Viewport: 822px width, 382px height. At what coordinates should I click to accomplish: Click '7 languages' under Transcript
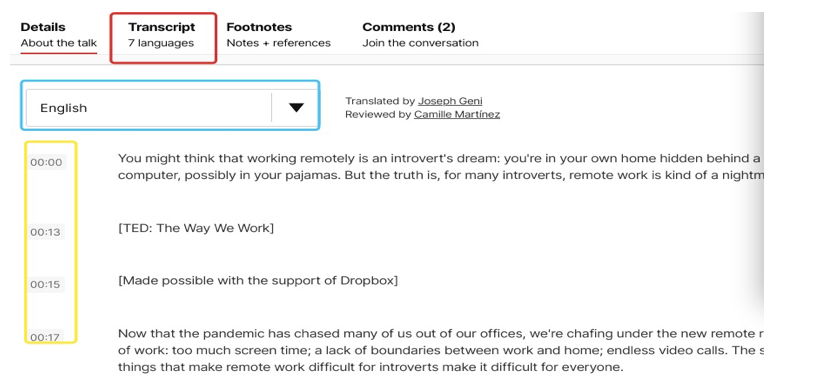pos(161,43)
